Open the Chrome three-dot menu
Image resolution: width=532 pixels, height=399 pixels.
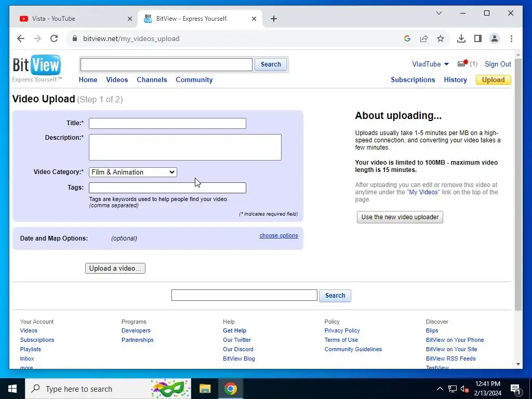pyautogui.click(x=511, y=38)
